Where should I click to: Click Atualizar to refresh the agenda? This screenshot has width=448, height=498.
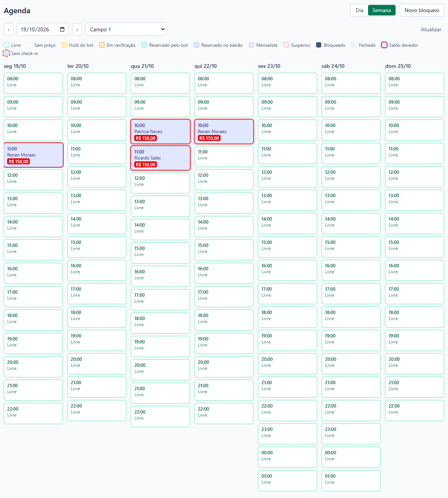coord(431,29)
